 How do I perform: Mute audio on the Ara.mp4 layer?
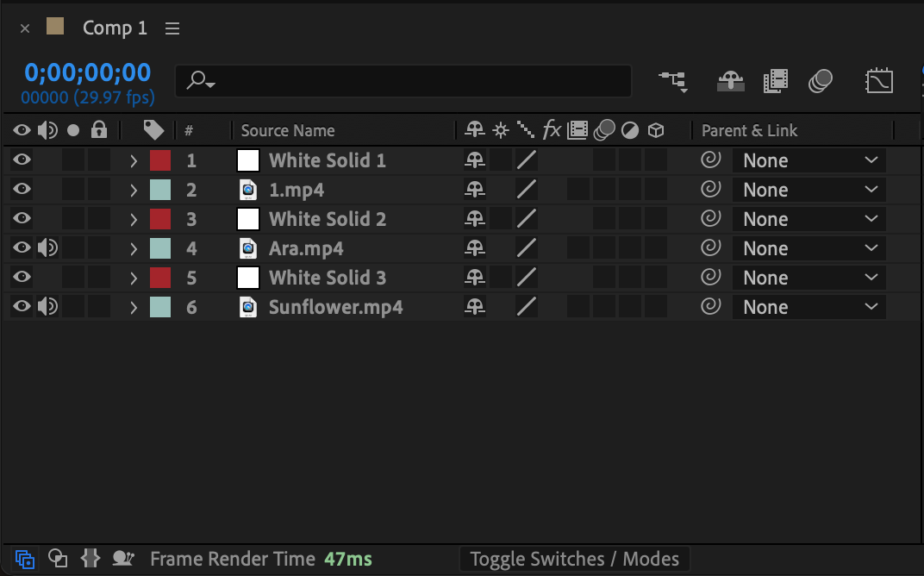click(x=47, y=248)
